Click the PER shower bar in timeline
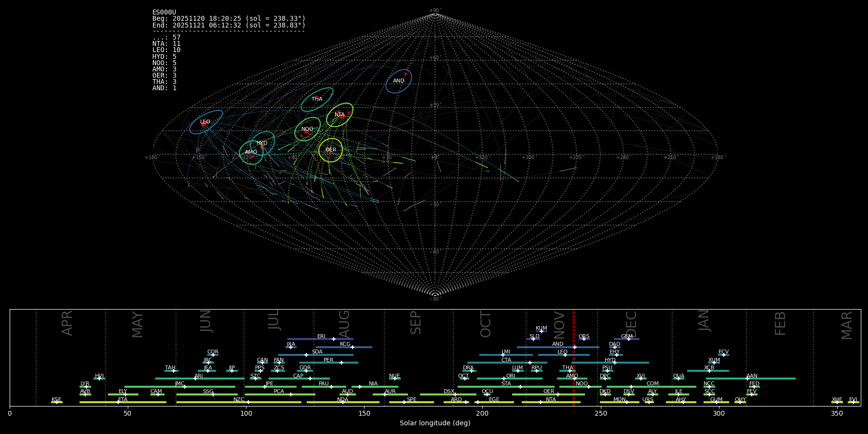The image size is (868, 434). 329,363
